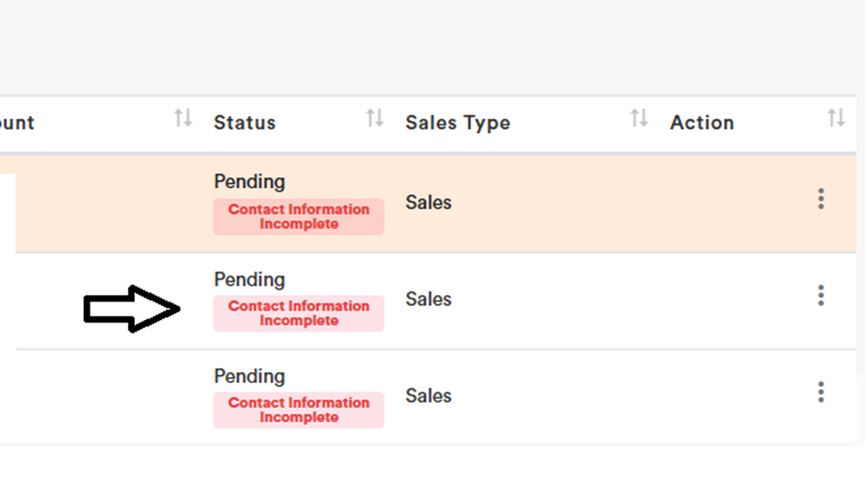Click Sales value in third row
This screenshot has width=868, height=486.
coord(428,396)
